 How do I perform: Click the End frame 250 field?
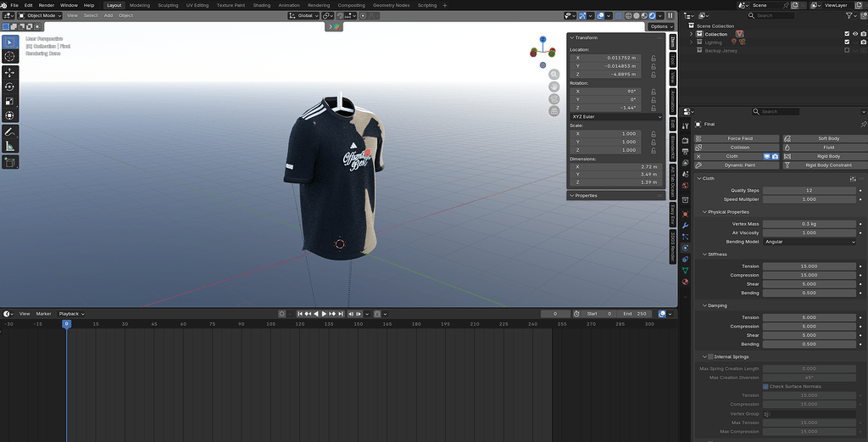coord(635,314)
